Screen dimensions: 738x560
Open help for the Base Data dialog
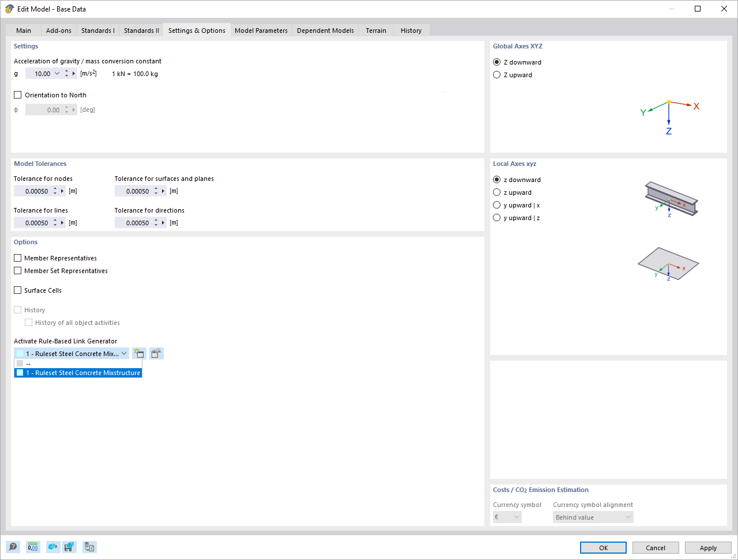coord(13,547)
